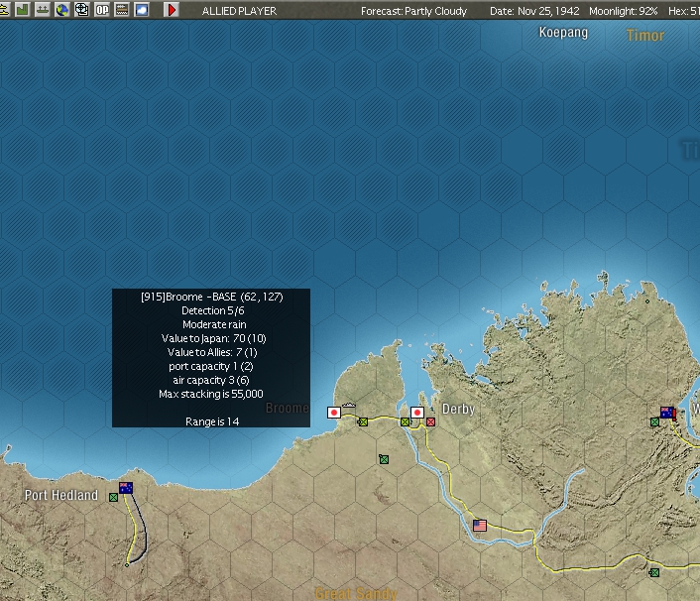
Task: Click the movement path end dot south of Port Hedland
Action: [127, 565]
